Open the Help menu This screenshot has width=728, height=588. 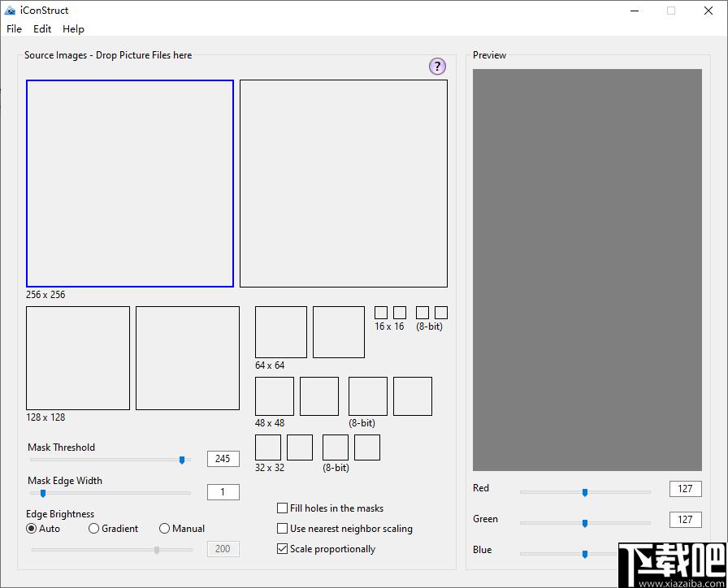click(73, 28)
